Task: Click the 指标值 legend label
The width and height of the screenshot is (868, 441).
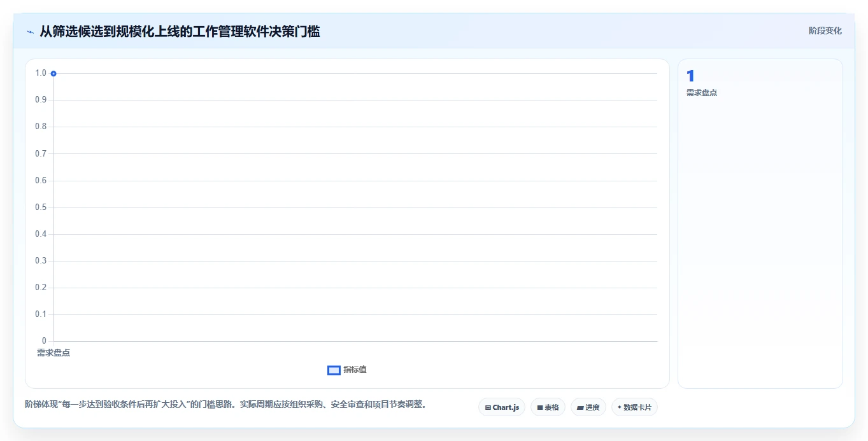Action: [x=355, y=370]
